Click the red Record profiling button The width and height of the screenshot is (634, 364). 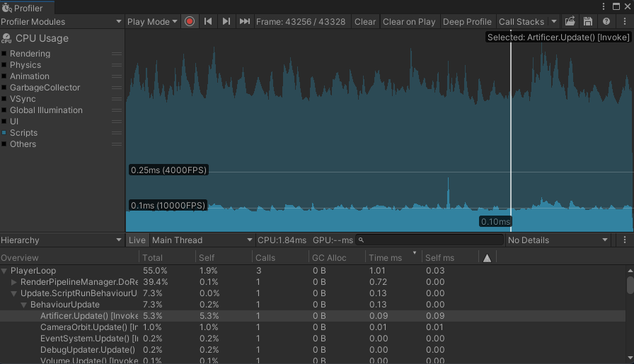(x=190, y=21)
